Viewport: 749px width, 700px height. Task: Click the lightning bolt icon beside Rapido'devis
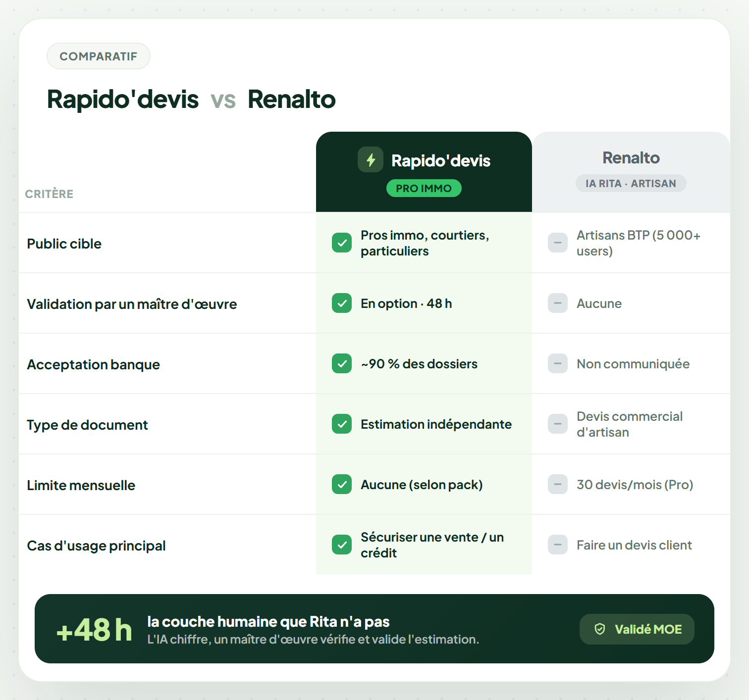tap(371, 159)
